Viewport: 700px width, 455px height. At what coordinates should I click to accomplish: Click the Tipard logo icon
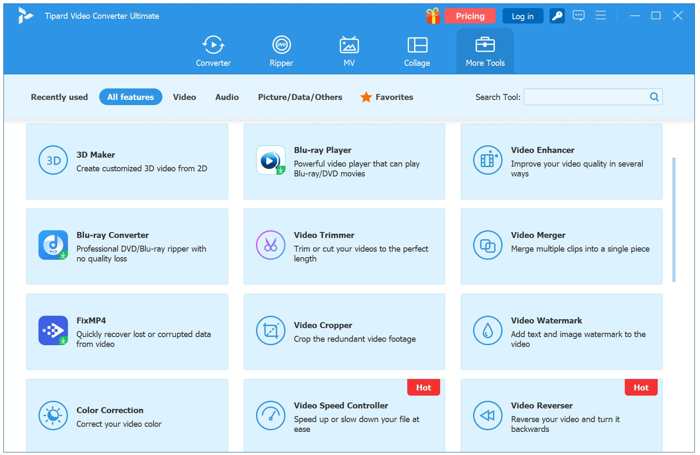25,16
